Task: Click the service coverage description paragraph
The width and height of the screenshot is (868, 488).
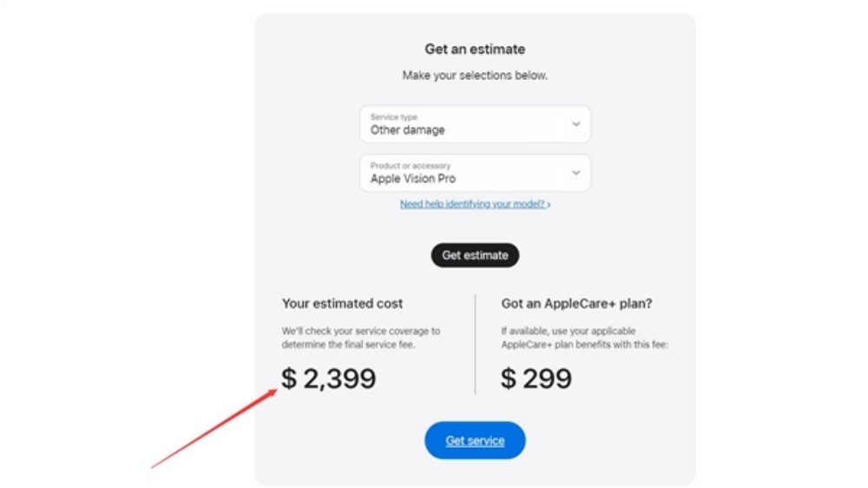Action: [x=360, y=338]
